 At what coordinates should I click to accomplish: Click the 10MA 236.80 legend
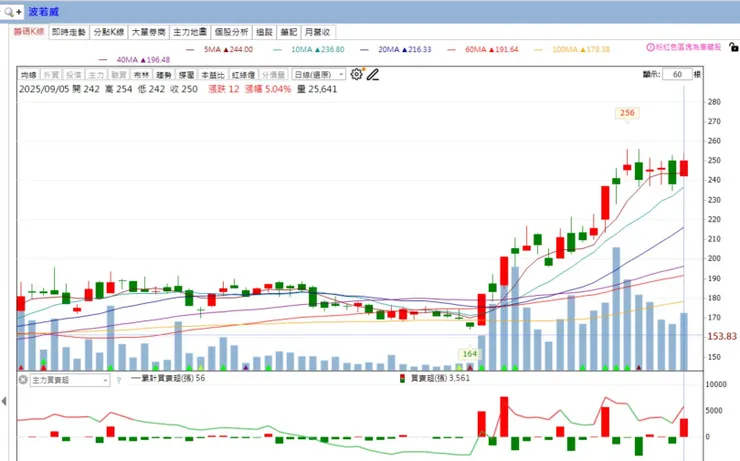310,49
